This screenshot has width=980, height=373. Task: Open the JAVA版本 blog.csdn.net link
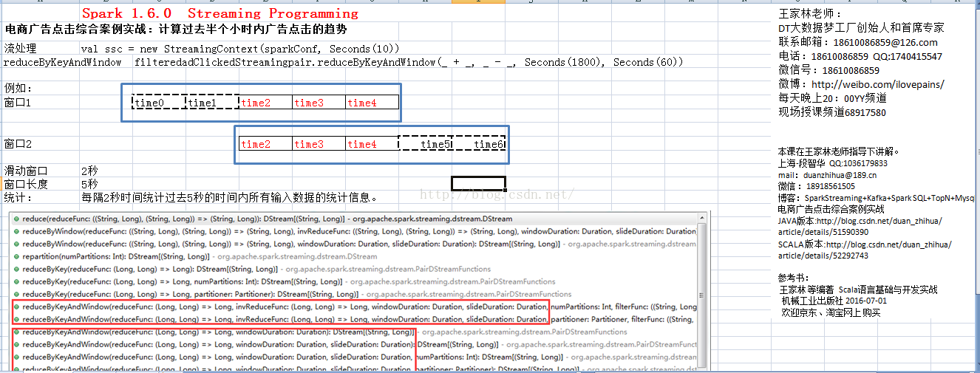point(860,226)
